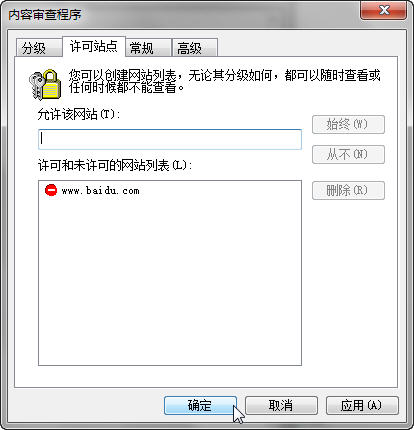Apply changes with the 应用(A) button
The image size is (414, 430).
tap(362, 405)
